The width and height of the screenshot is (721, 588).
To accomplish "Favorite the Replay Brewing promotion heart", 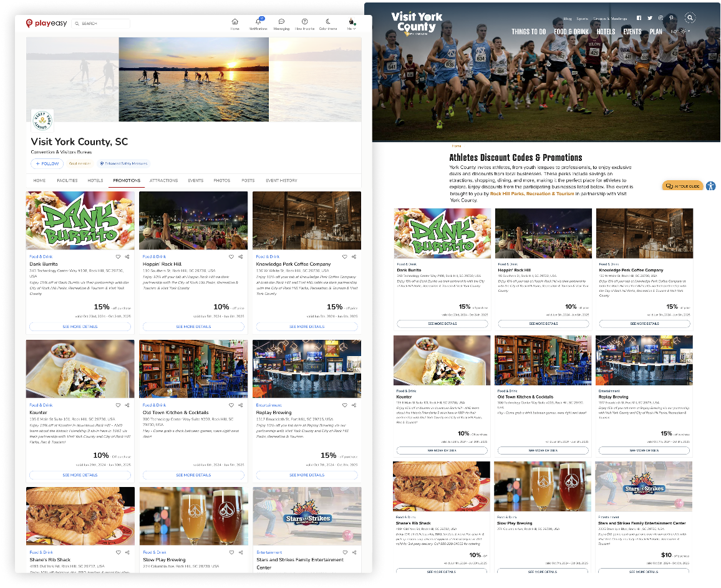I will tap(344, 405).
